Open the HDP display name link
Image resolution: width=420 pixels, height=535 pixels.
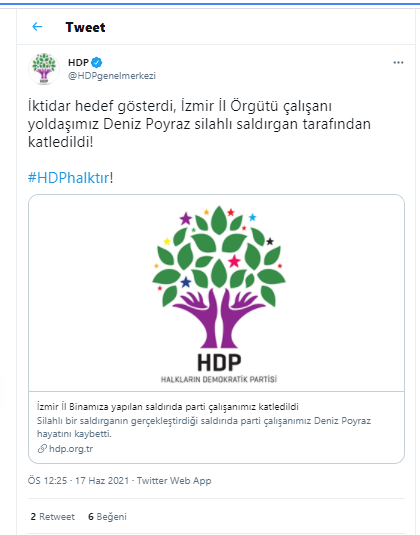(x=78, y=62)
